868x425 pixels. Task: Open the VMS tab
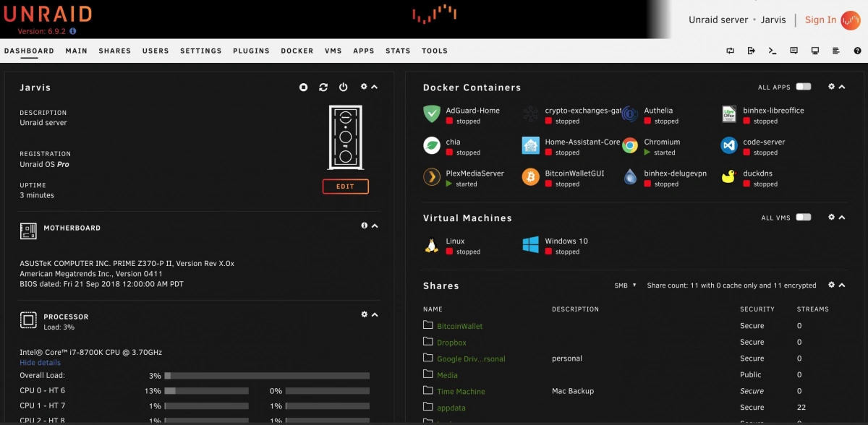coord(333,51)
